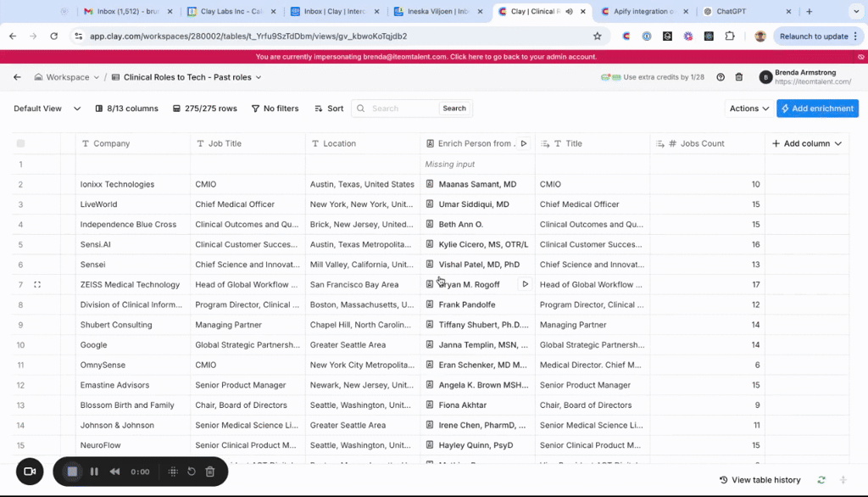Click the Add enrichment button
The width and height of the screenshot is (868, 497).
[x=817, y=109]
